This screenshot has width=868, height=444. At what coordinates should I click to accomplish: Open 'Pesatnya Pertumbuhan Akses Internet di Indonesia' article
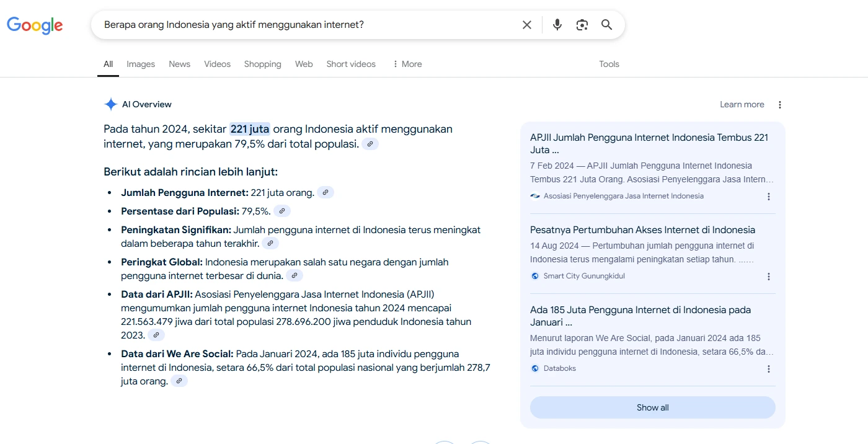point(642,229)
